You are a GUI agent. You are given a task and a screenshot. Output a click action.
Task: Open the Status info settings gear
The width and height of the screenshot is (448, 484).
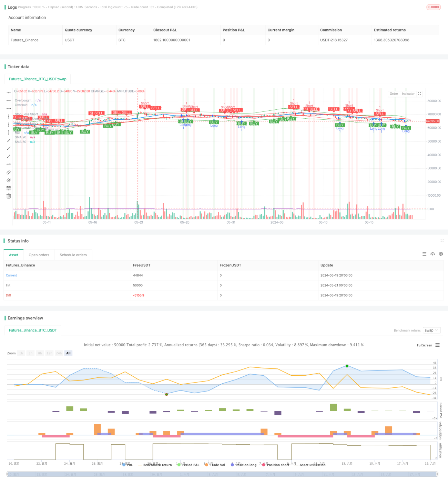pos(441,254)
